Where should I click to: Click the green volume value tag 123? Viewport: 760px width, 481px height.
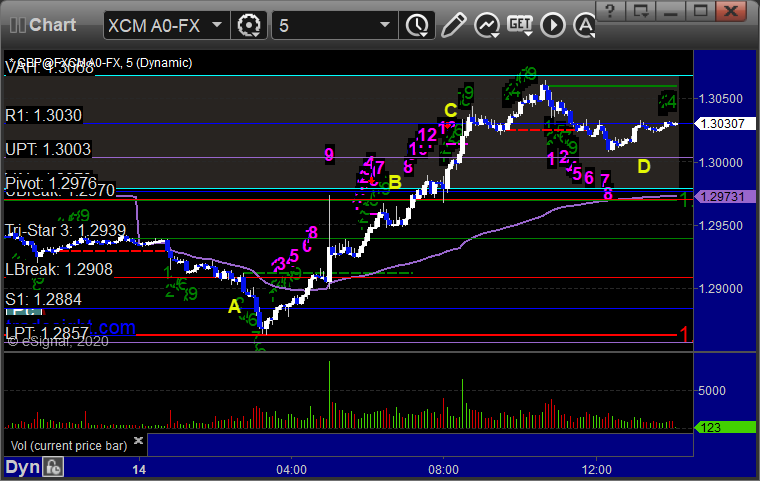726,427
